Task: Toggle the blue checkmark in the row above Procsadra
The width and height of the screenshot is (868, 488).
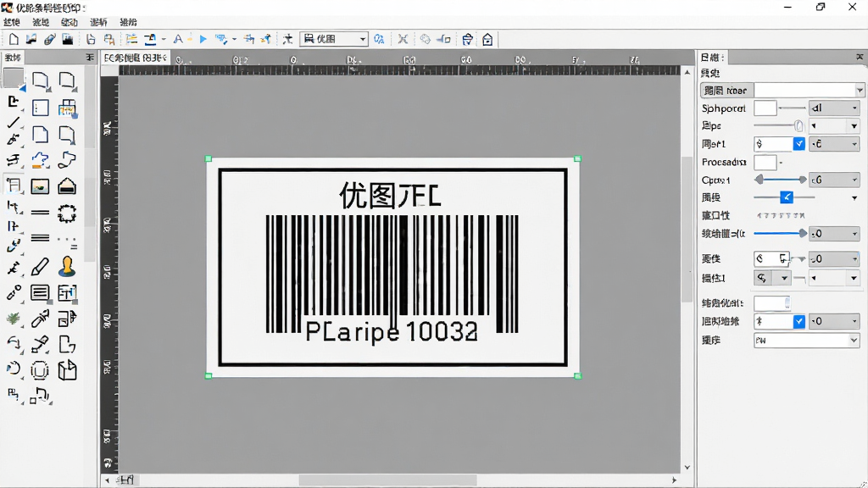Action: coord(798,144)
